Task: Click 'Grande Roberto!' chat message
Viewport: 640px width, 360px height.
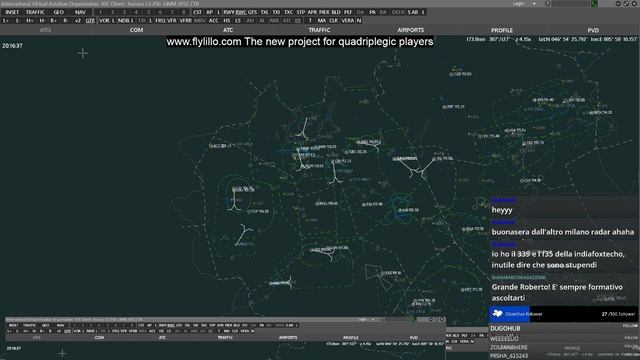Action: (x=557, y=292)
